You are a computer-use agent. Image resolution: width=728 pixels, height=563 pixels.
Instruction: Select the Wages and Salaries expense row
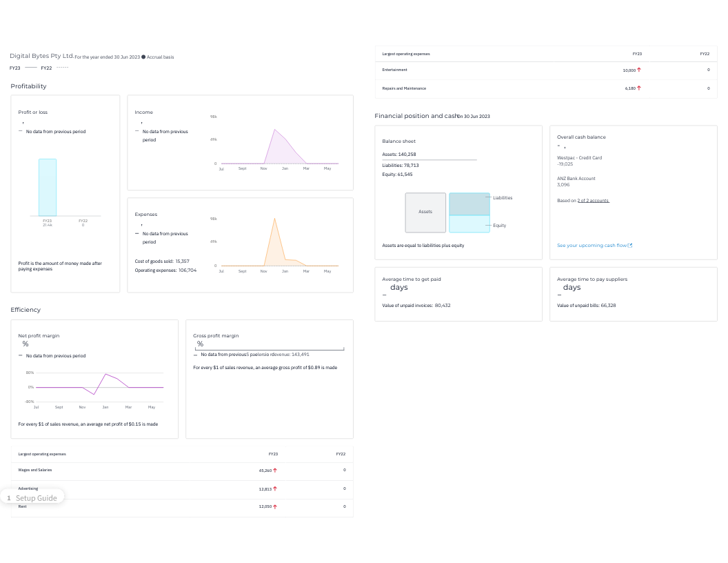(x=182, y=471)
